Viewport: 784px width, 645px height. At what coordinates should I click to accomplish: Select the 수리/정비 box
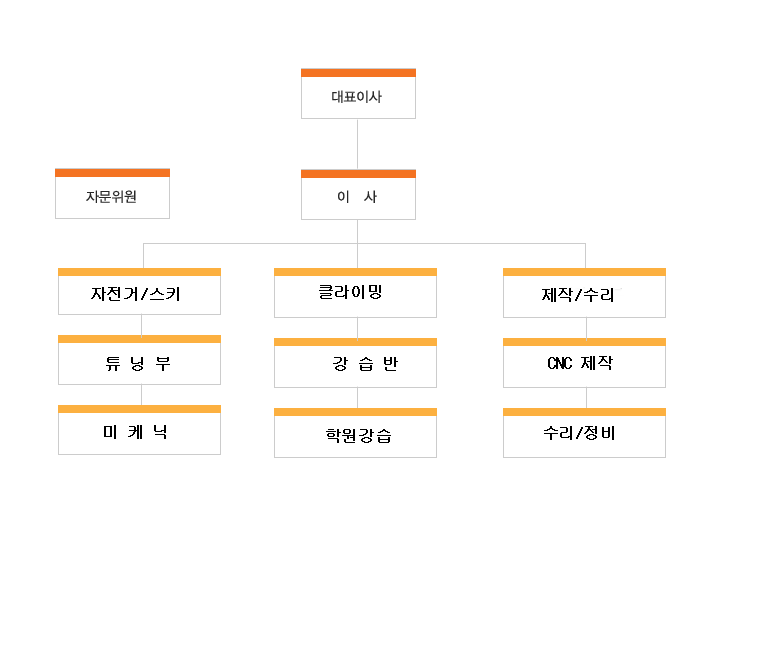coord(584,433)
